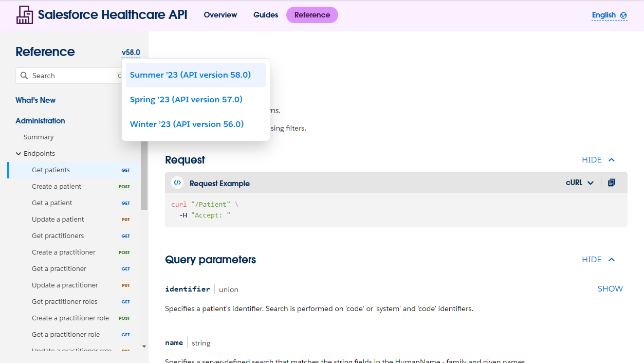Viewport: 644px width, 363px height.
Task: Click the Salesforce Healthcare API logo icon
Action: coord(25,15)
